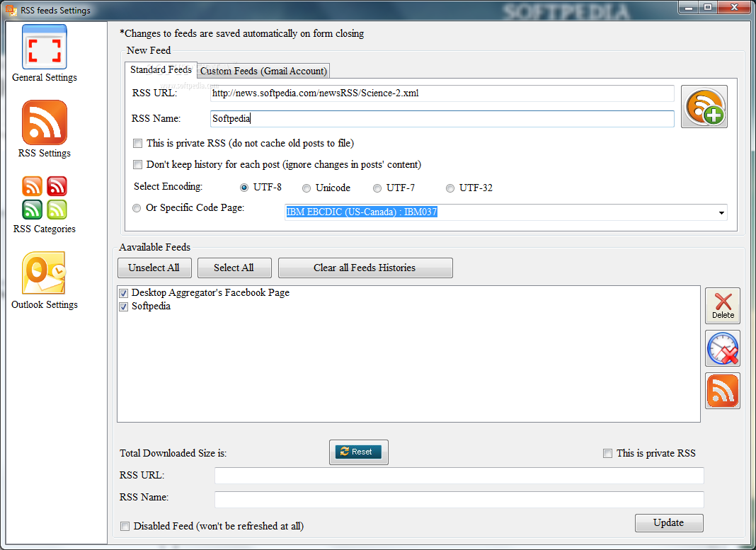The height and width of the screenshot is (550, 756).
Task: Click the IBM EBCDIC code page combo box
Action: [505, 212]
